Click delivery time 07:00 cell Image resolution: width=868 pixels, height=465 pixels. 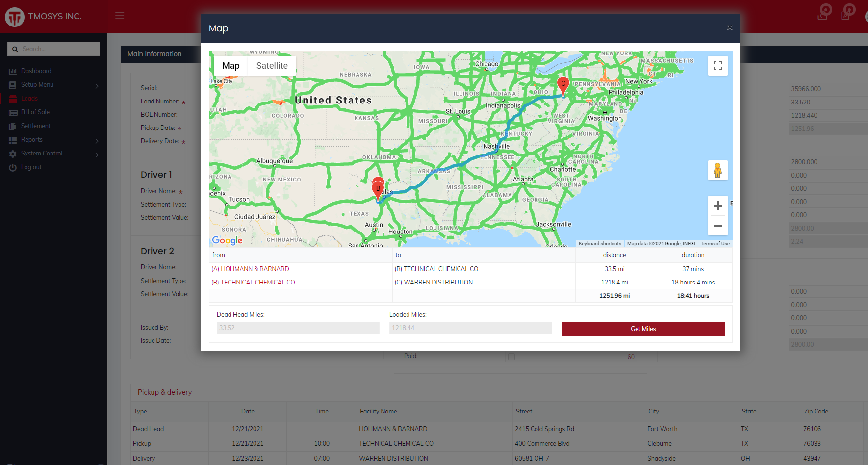pyautogui.click(x=322, y=459)
